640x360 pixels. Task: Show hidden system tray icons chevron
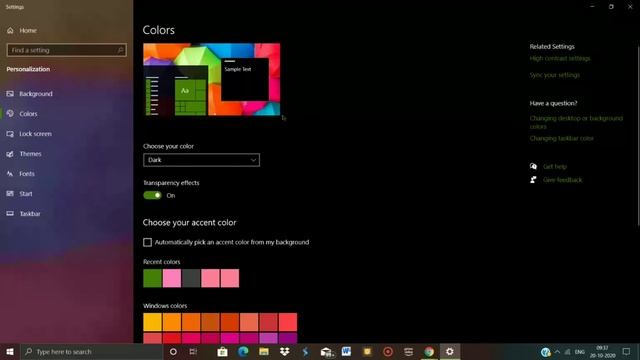click(557, 351)
